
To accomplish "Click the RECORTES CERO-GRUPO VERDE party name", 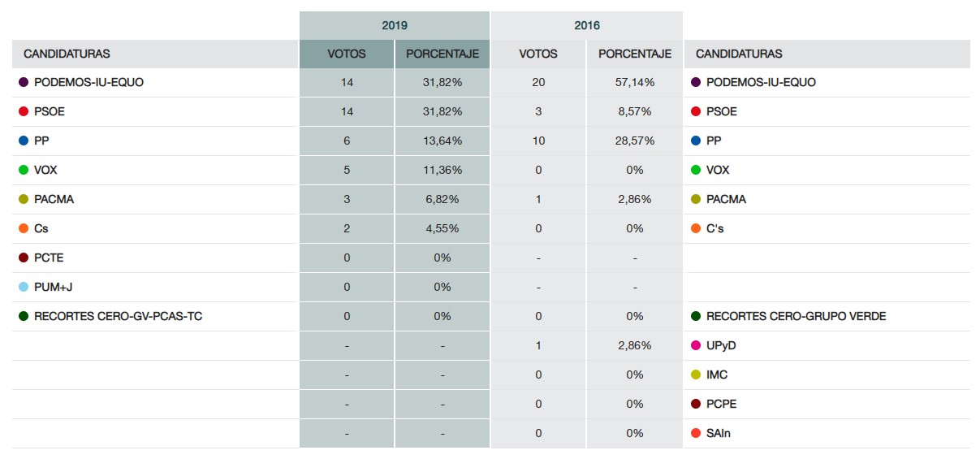I will pos(796,317).
